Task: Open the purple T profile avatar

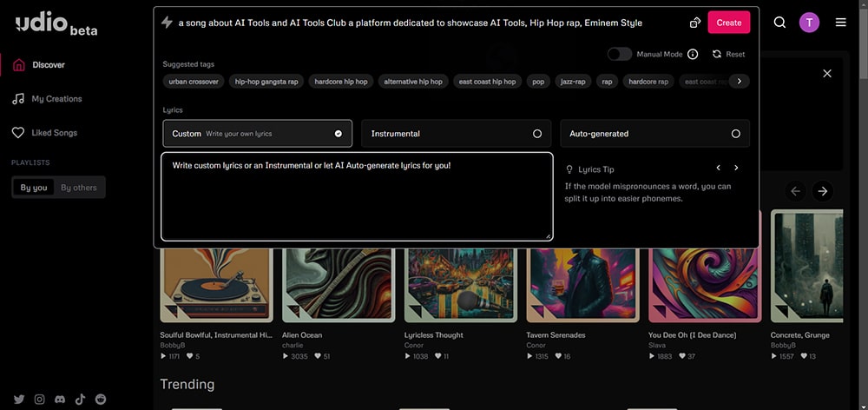Action: tap(809, 23)
